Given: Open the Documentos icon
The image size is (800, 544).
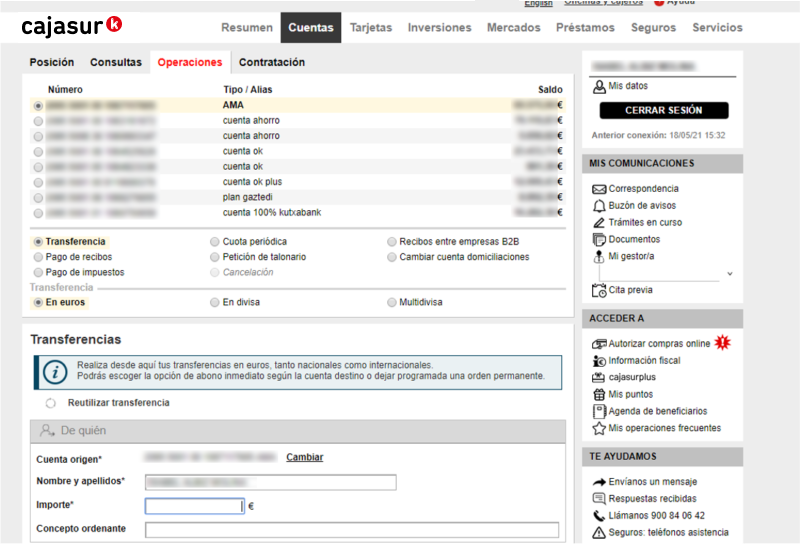Looking at the screenshot, I should (599, 240).
